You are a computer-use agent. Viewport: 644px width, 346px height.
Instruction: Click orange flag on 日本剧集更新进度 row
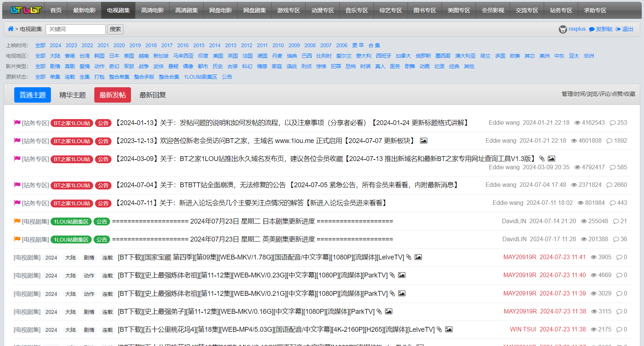click(17, 221)
